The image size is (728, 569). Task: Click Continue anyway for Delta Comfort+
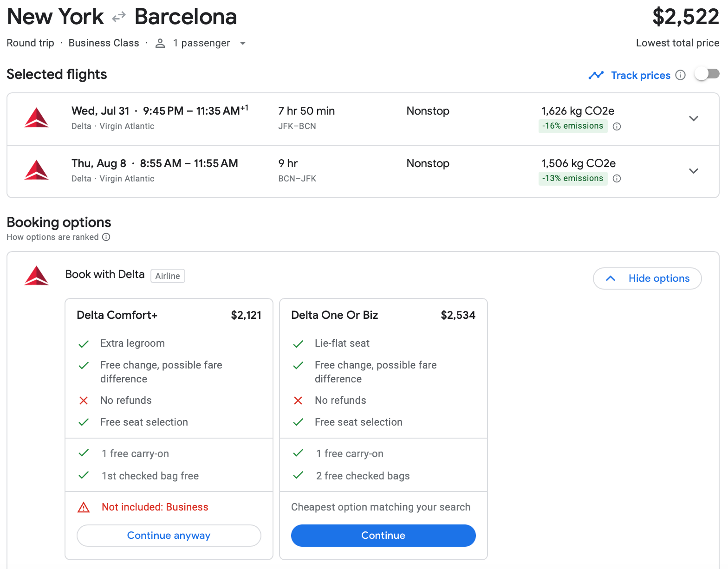tap(169, 536)
